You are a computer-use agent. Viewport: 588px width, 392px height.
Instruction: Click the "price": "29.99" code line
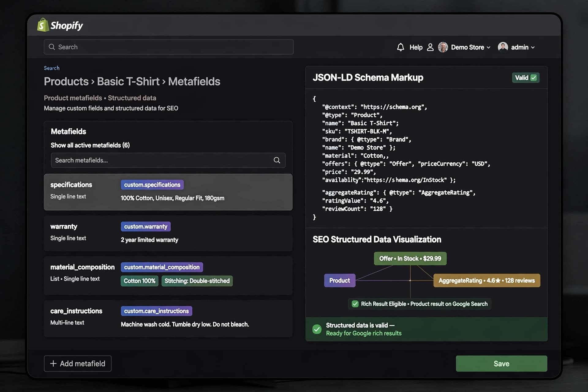(349, 172)
